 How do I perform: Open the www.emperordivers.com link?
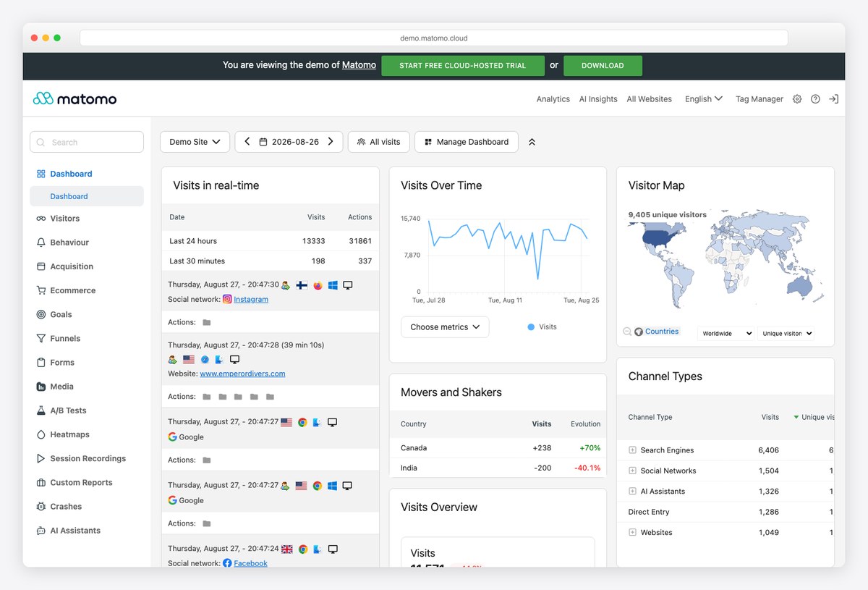[x=242, y=374]
